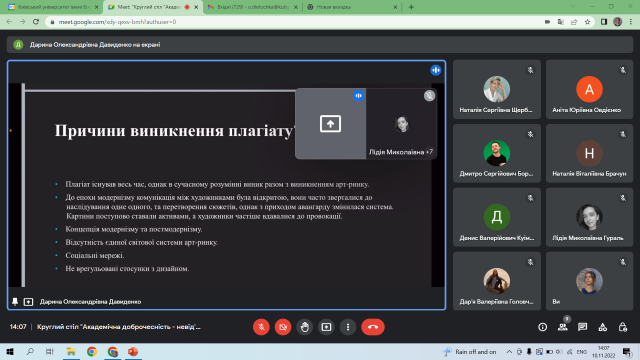Show hidden icons in system tray
Screen dimensions: 640x360
click(x=509, y=351)
